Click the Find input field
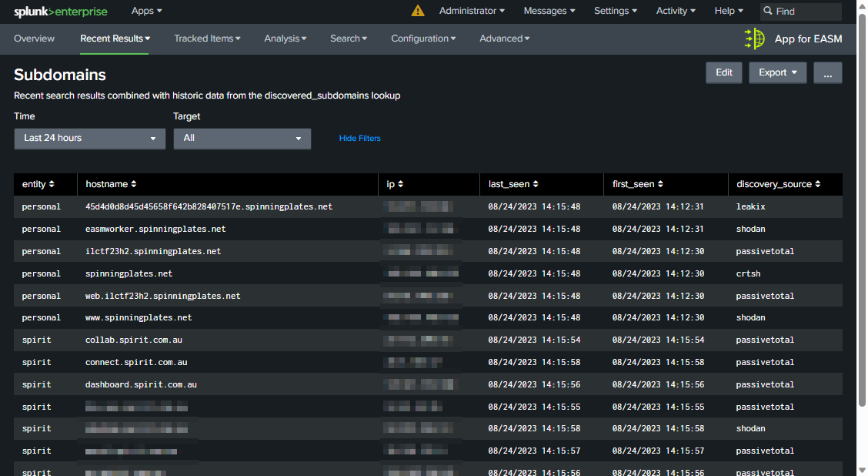Viewport: 868px width, 476px height. tap(801, 11)
